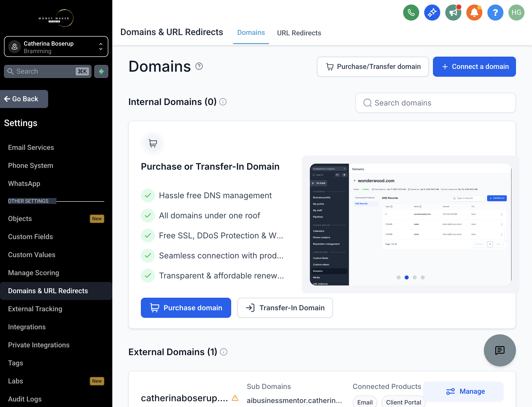532x407 pixels.
Task: Open External Tracking settings
Action: click(x=35, y=309)
